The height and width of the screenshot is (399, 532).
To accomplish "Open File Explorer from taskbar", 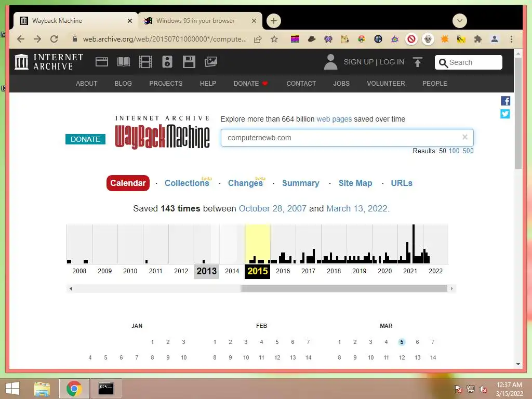I will (42, 389).
